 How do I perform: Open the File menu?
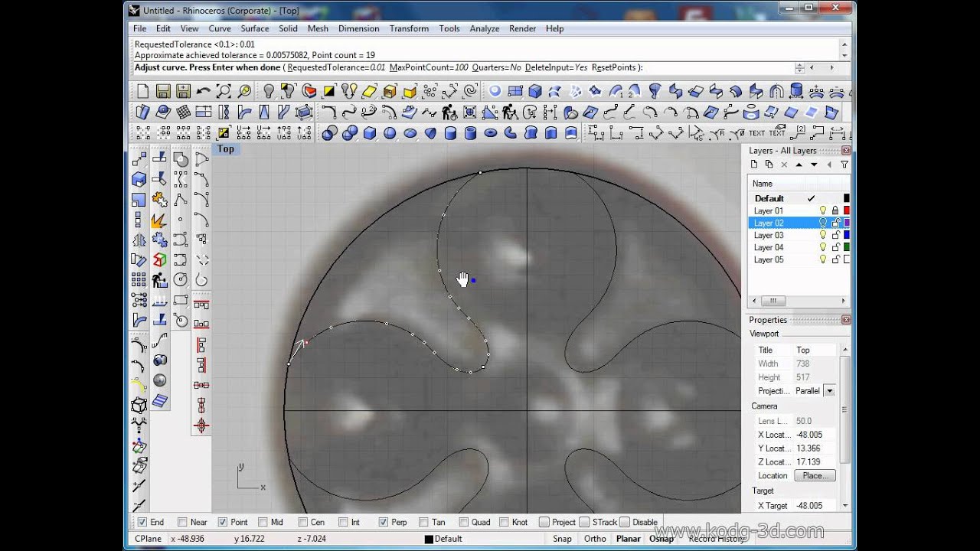point(140,28)
